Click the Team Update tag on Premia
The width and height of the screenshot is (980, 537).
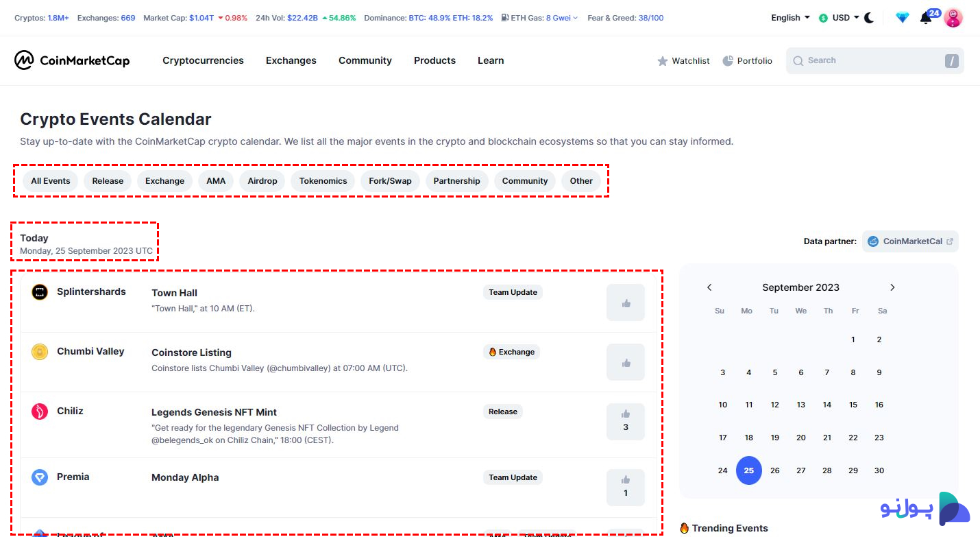[x=513, y=477]
